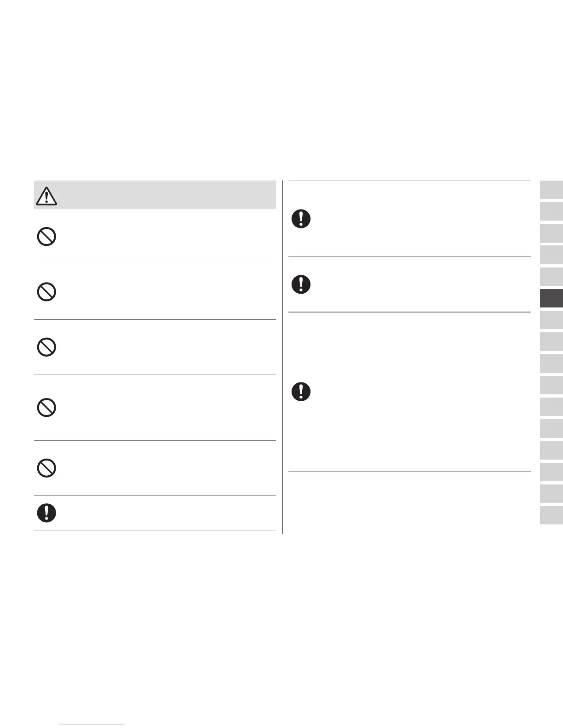Viewport: 563px width, 728px height.
Task: Open the blue underlined link at page bottom
Action: pos(92,724)
